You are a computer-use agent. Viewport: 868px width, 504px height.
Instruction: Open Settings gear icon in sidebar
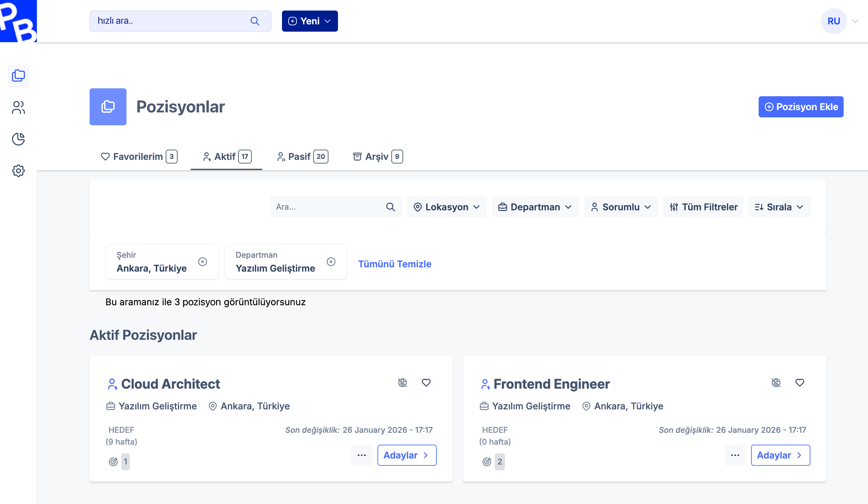click(x=18, y=171)
